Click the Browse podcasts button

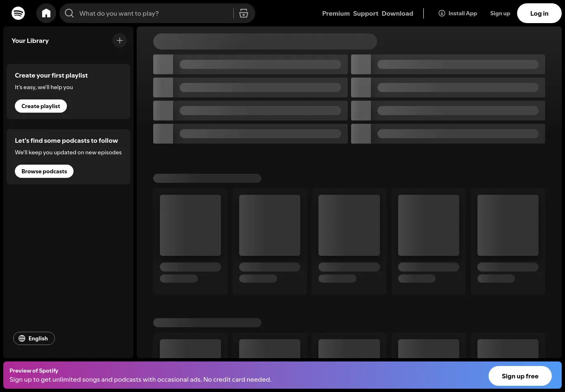tap(44, 171)
